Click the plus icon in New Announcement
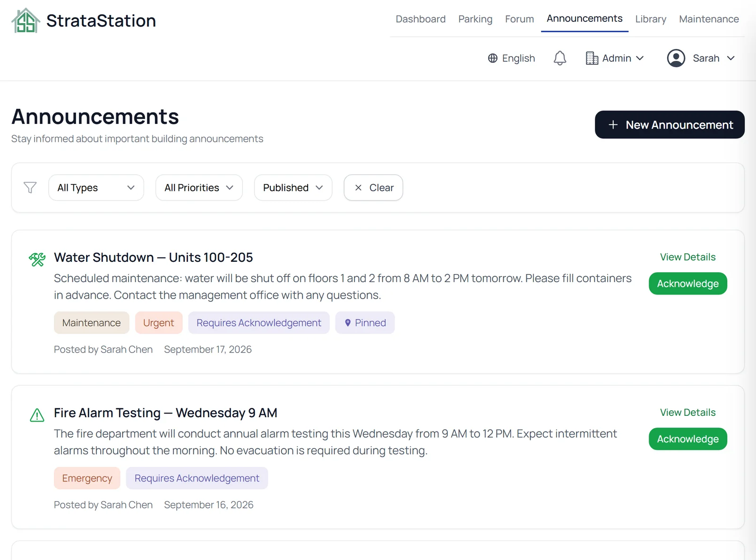Screen dimensions: 756x560 click(613, 125)
